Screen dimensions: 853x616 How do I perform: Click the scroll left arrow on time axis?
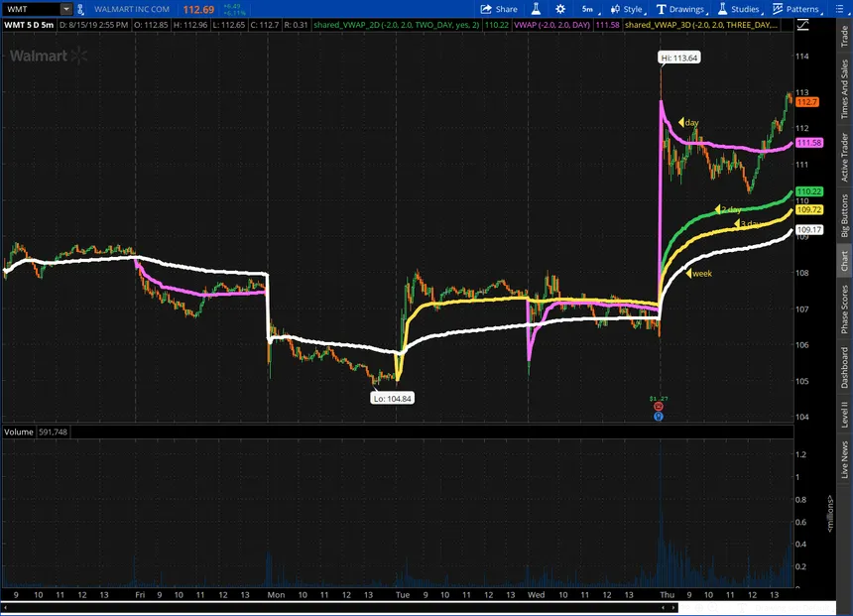5,607
